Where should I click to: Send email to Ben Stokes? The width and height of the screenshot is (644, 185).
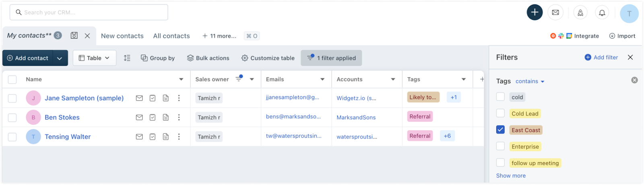tap(139, 117)
